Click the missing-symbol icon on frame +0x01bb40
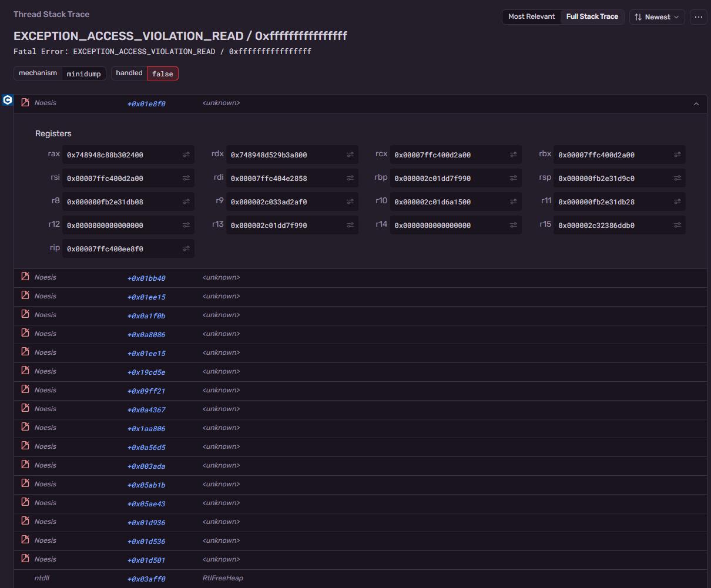711x588 pixels. point(25,277)
